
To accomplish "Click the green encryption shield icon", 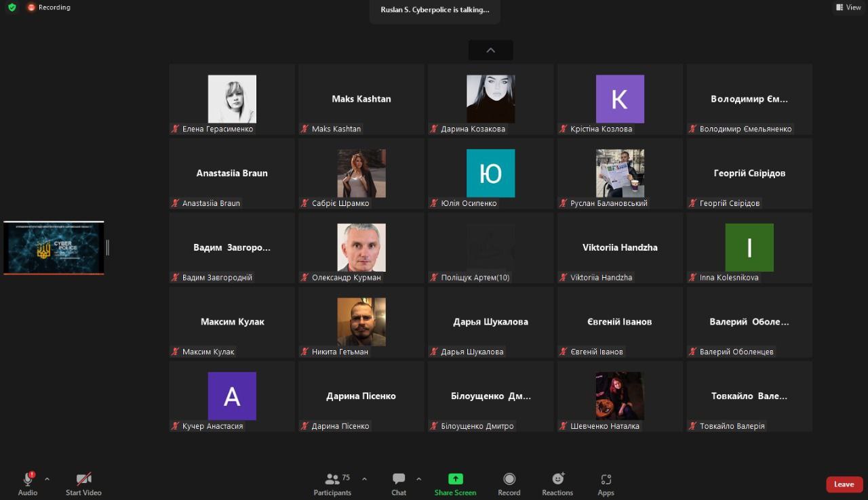I will coord(12,7).
